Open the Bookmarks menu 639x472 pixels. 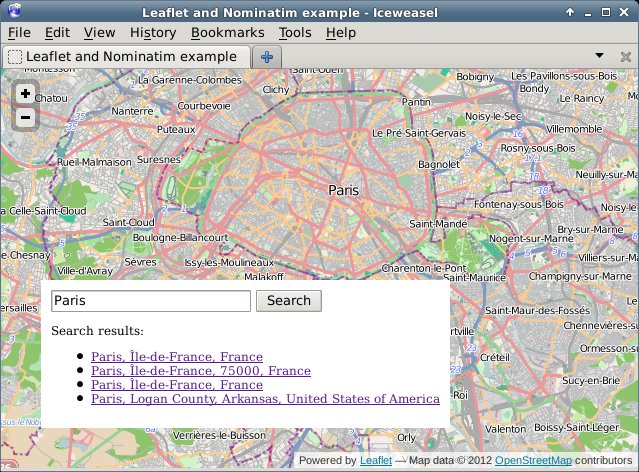coord(227,33)
